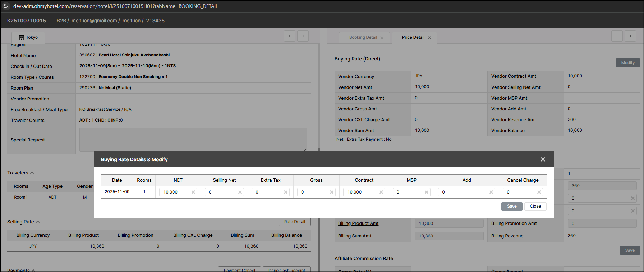
Task: Clear the Contract amount field
Action: click(x=381, y=192)
